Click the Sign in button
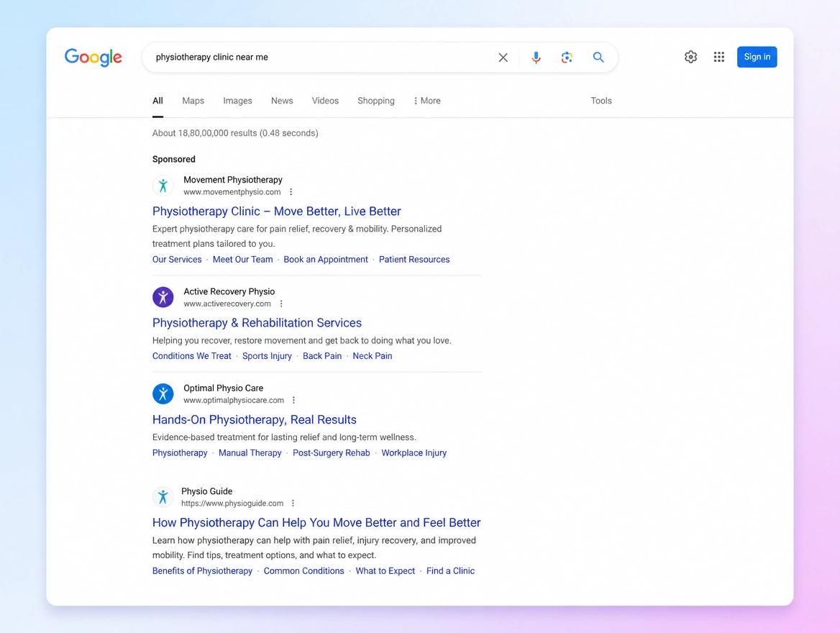 pyautogui.click(x=757, y=57)
